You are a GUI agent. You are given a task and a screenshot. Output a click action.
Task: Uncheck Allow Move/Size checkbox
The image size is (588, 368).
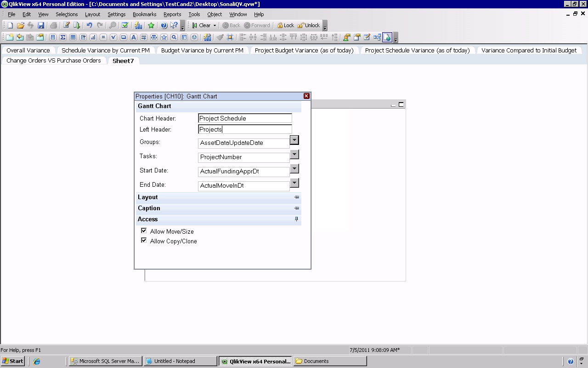tap(144, 231)
